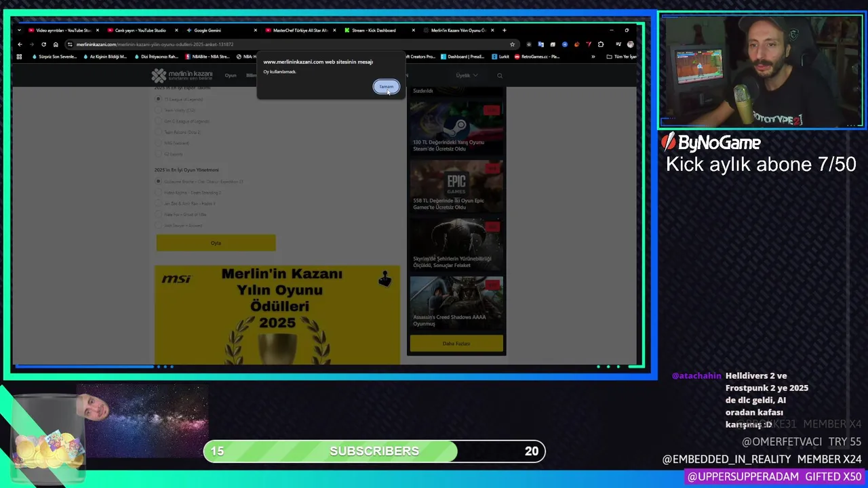
Task: Open the NBABite - NBA Stre... bookmark
Action: pos(208,57)
